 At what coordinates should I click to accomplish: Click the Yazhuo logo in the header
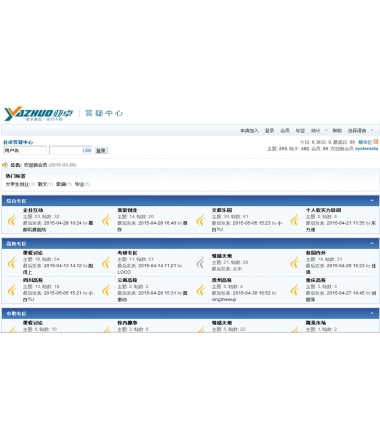[x=39, y=114]
